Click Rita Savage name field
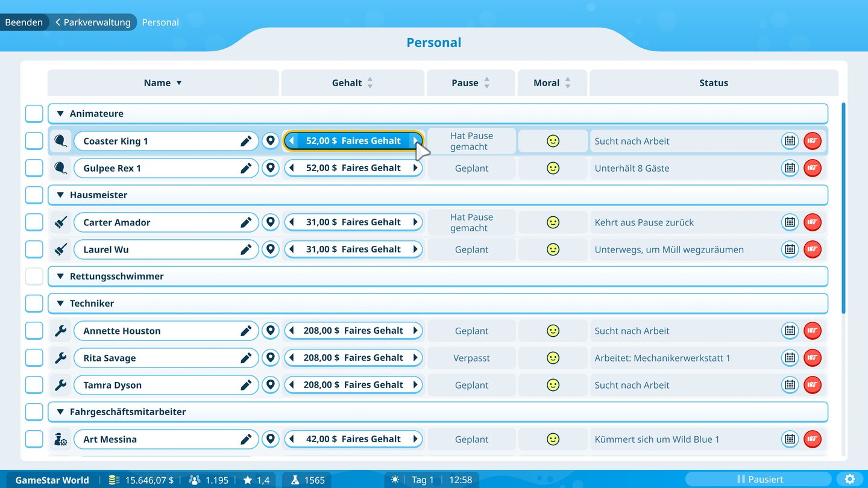 (x=166, y=358)
